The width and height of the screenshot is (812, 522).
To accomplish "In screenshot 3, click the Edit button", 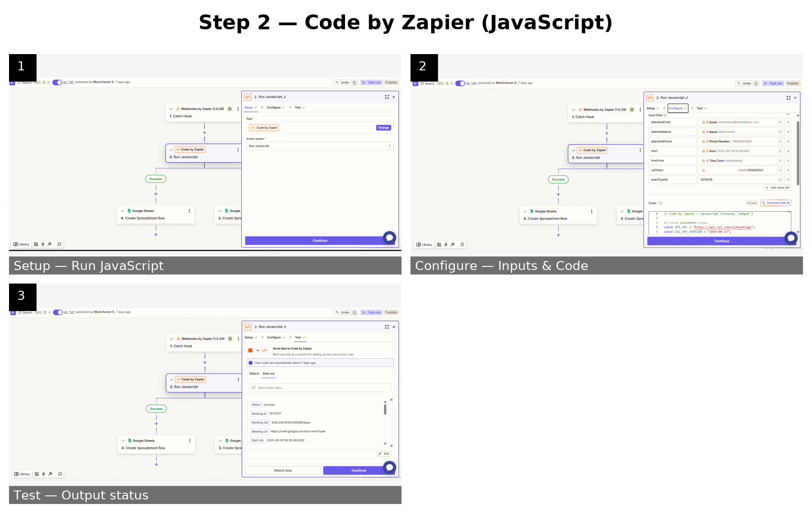I will (384, 454).
